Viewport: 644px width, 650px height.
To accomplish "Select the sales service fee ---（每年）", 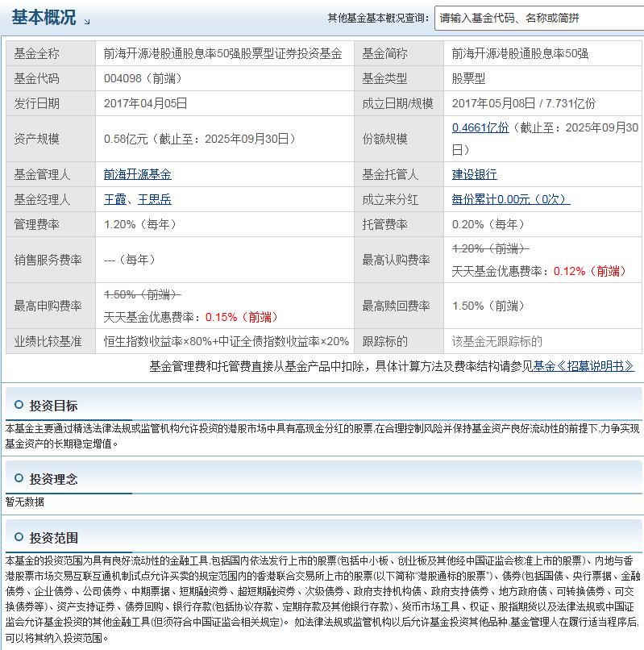I will (129, 260).
